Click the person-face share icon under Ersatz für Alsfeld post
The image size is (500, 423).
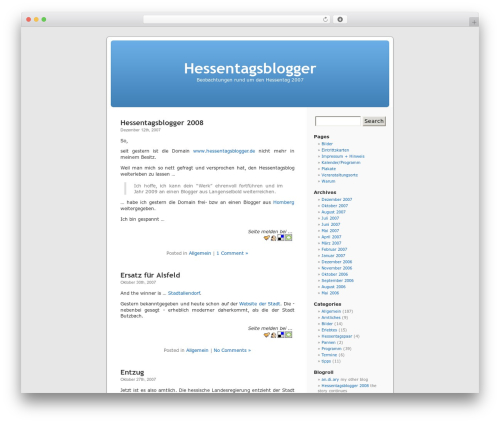coord(273,335)
